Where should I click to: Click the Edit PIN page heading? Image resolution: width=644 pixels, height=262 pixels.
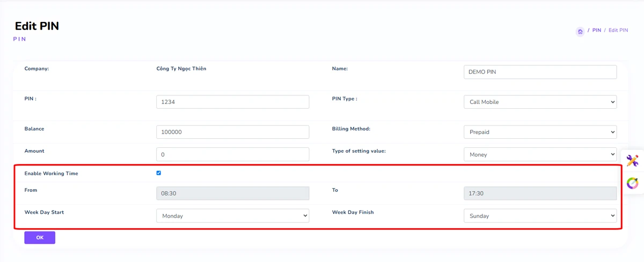(x=37, y=26)
